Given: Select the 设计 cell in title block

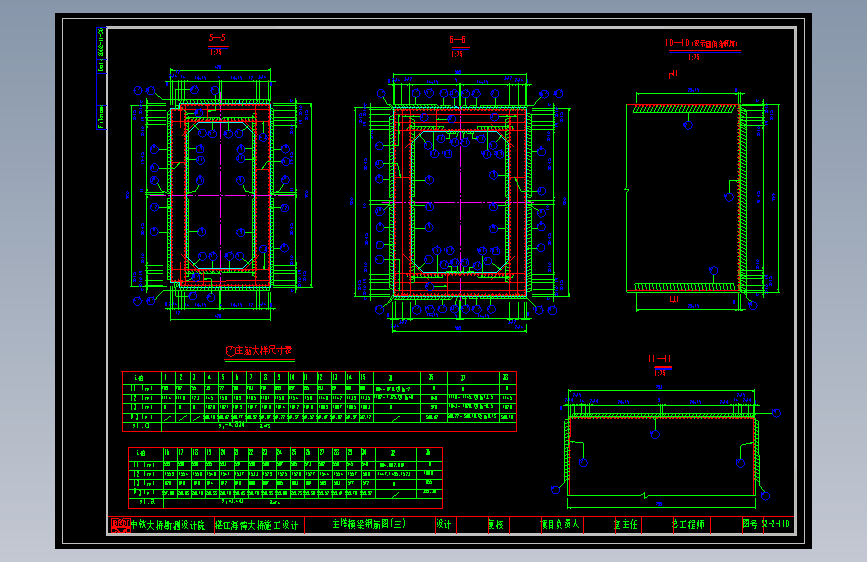Looking at the screenshot, I should pyautogui.click(x=444, y=524).
